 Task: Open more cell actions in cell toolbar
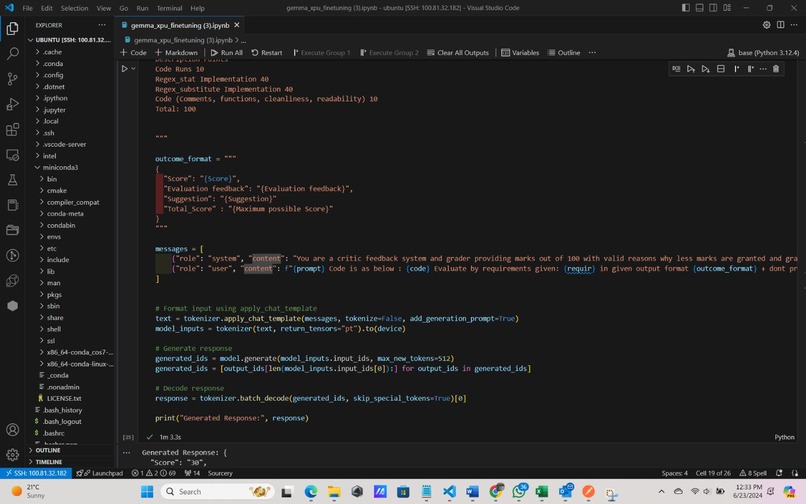(763, 69)
